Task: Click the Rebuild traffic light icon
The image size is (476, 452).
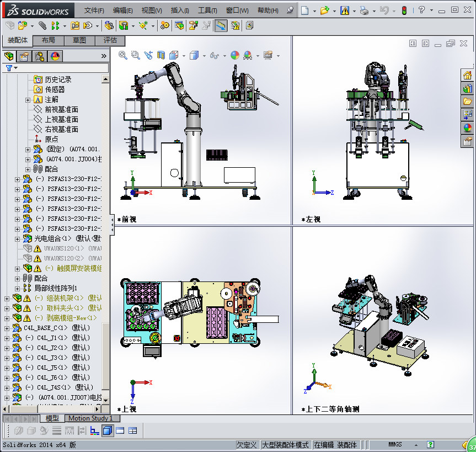Action: [x=404, y=10]
